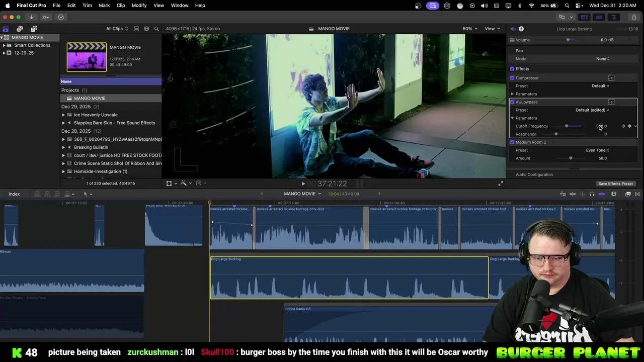Toggle the Volume section checkbox
The image size is (644, 362).
tap(512, 40)
